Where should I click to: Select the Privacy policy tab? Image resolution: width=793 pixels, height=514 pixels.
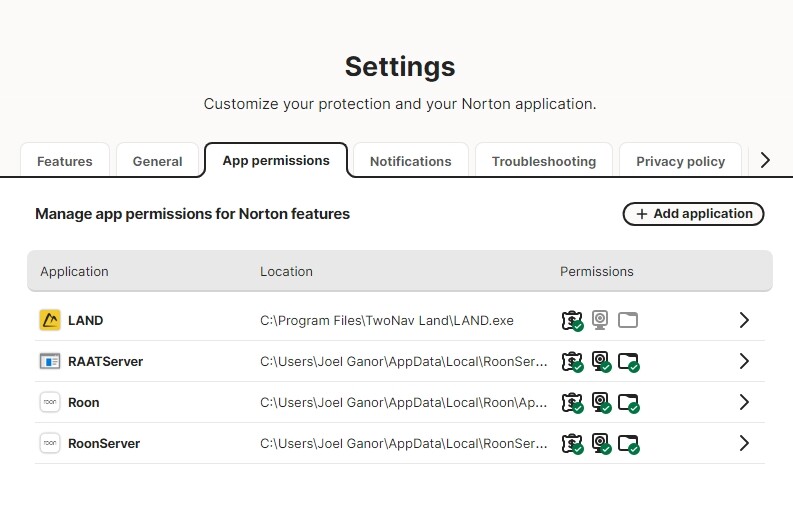[x=680, y=161]
